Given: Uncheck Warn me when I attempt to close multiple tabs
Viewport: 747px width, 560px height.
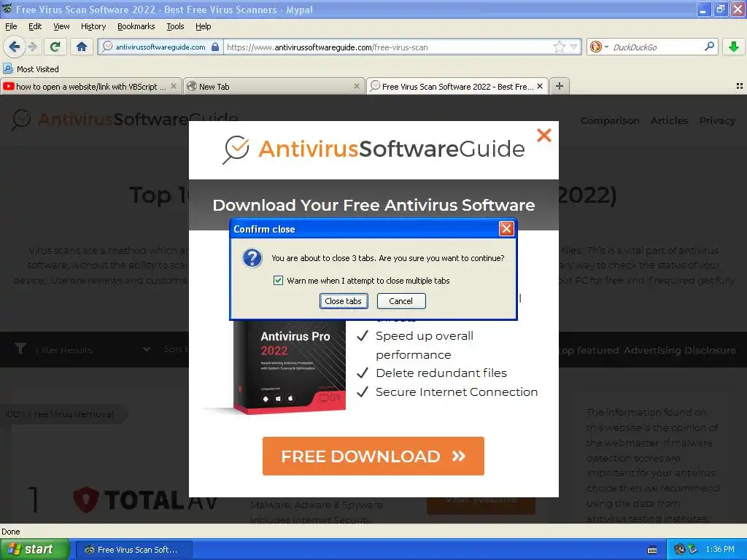Looking at the screenshot, I should (x=278, y=281).
